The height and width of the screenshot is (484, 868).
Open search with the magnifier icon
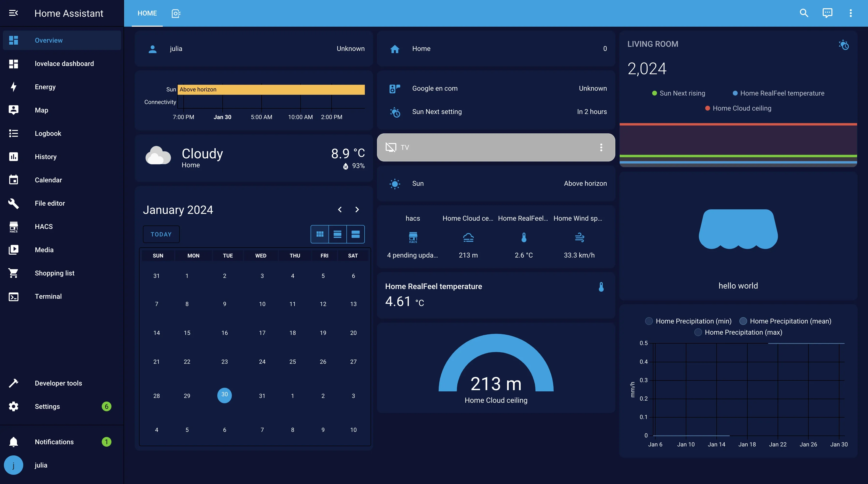804,13
